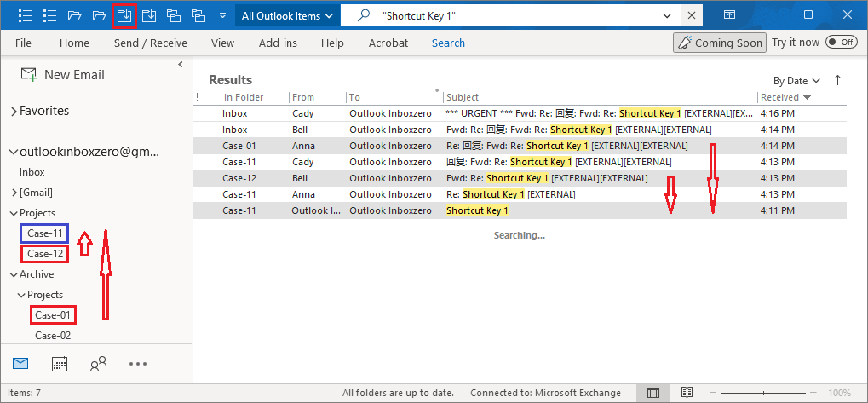Open Calendar from the bottom navigation bar
Viewport: 868px width, 403px height.
[60, 364]
